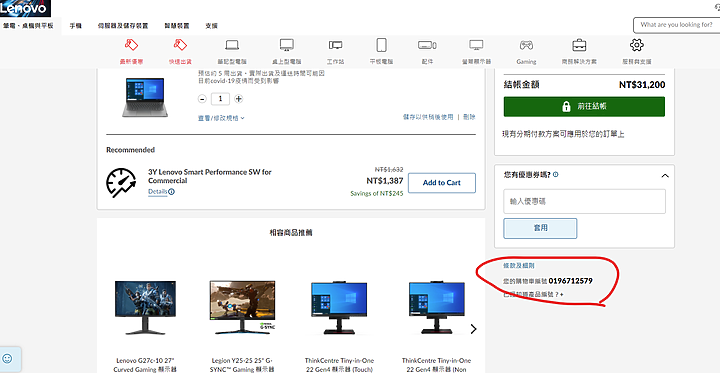Collapse the coupon section chevron
This screenshot has width=720, height=373.
(664, 176)
